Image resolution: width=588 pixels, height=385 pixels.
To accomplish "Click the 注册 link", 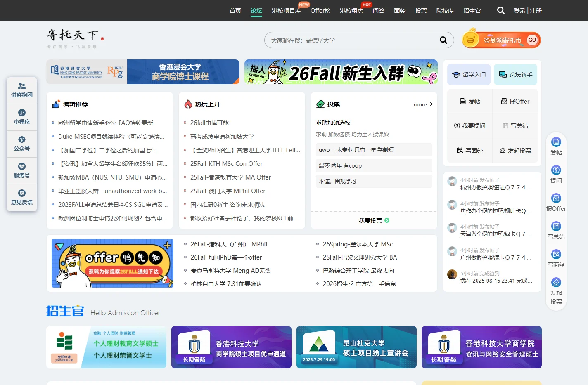I will coord(536,11).
